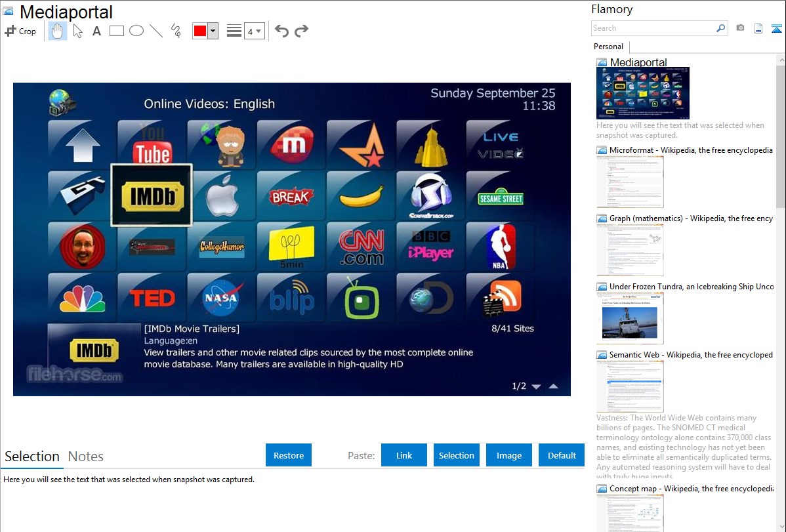This screenshot has height=532, width=786.
Task: Click the Paste Selection button
Action: [x=456, y=455]
